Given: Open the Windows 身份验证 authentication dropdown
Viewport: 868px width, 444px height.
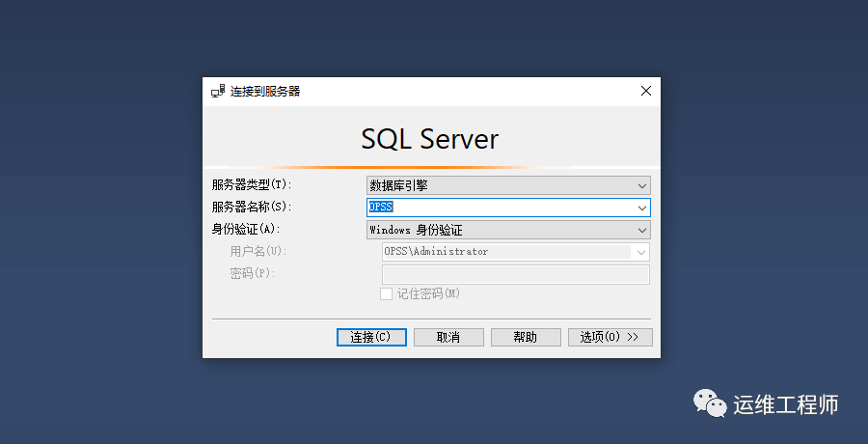Looking at the screenshot, I should pyautogui.click(x=508, y=230).
